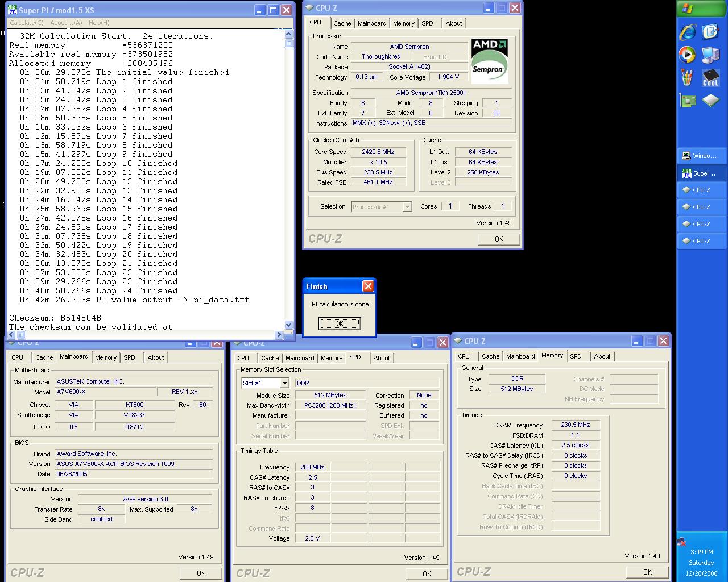Click the Core Voltage field 1.904 V
Image resolution: width=728 pixels, height=582 pixels.
(448, 77)
